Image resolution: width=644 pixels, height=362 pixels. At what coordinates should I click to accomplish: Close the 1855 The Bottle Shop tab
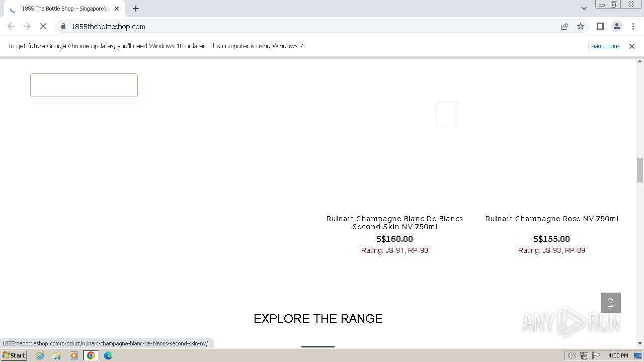point(117,9)
